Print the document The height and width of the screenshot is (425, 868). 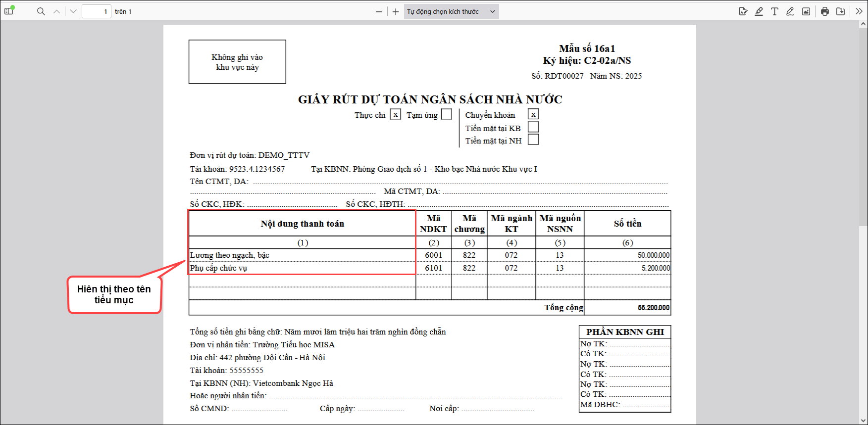pyautogui.click(x=825, y=11)
